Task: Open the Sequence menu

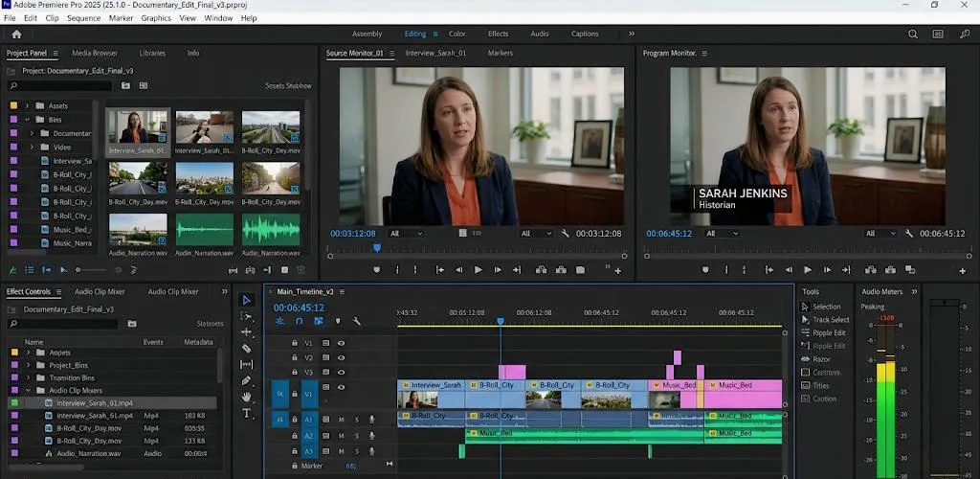Action: (84, 18)
